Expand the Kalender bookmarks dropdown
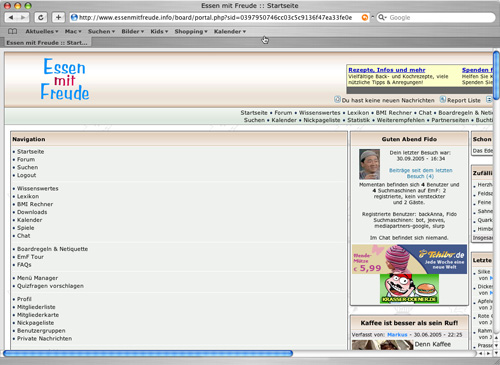This screenshot has height=365, width=500. [x=230, y=31]
